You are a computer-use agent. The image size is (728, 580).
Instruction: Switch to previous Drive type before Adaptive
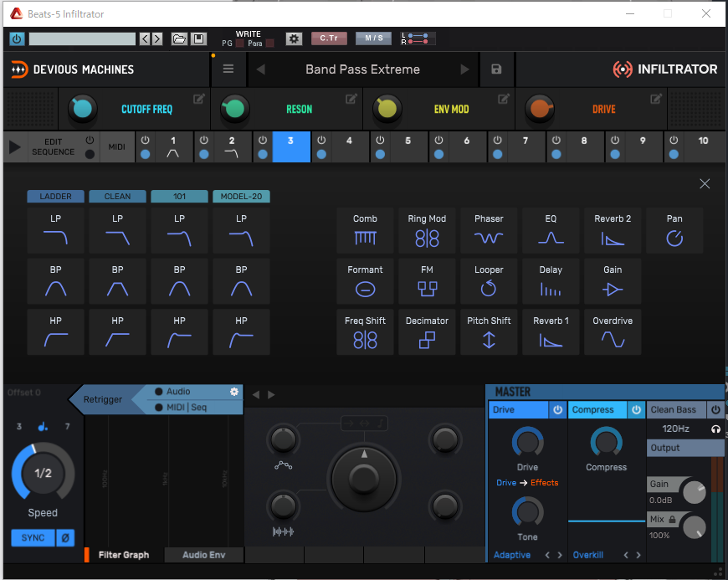(547, 555)
